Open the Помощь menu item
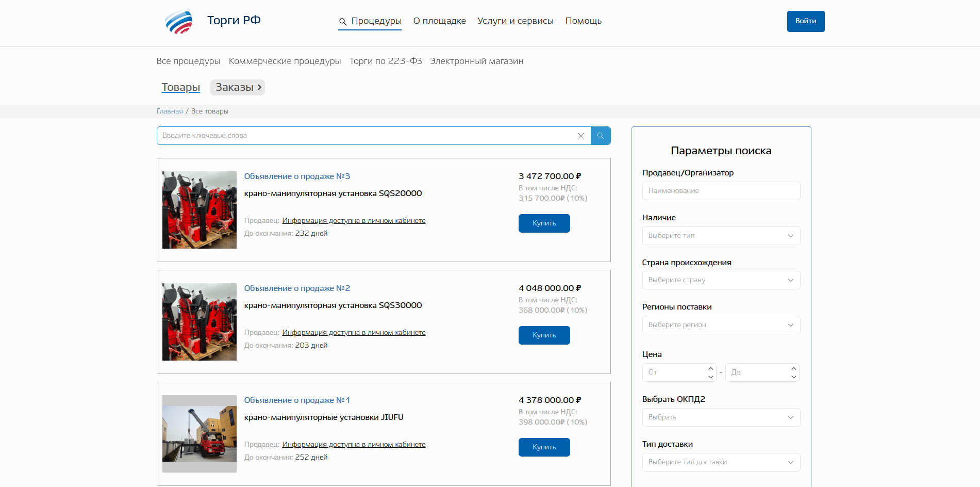 click(x=584, y=21)
